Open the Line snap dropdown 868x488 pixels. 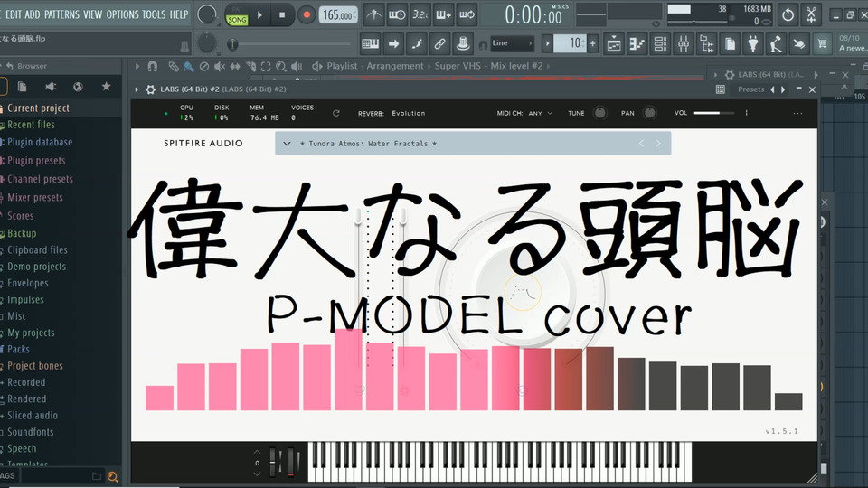click(512, 43)
